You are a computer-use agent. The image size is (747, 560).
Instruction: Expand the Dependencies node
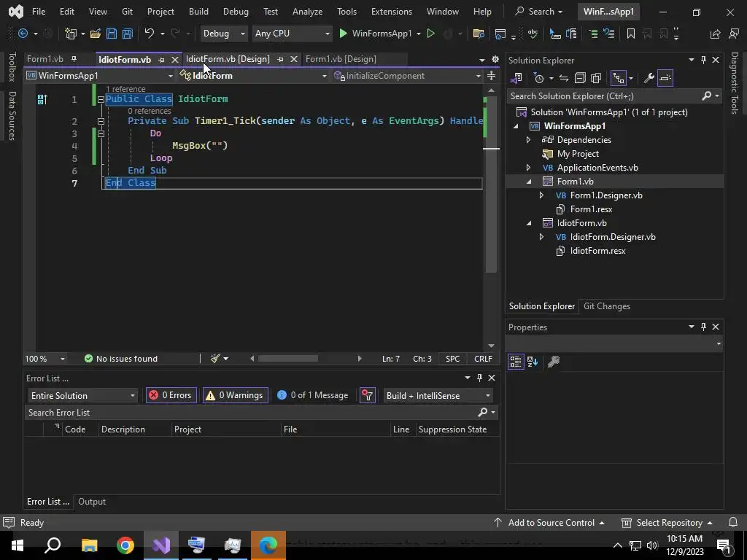coord(528,140)
